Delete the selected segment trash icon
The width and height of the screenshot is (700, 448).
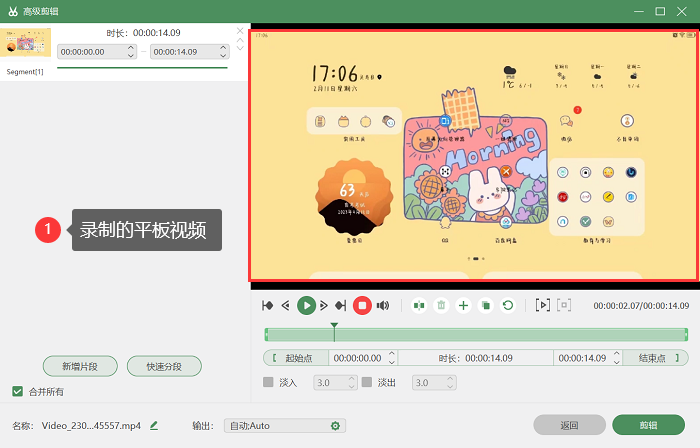coord(441,306)
